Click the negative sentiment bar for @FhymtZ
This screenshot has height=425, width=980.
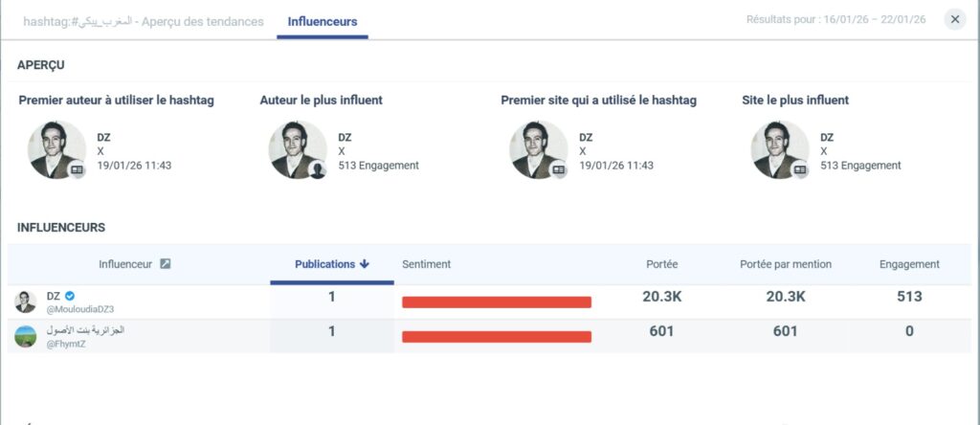497,337
